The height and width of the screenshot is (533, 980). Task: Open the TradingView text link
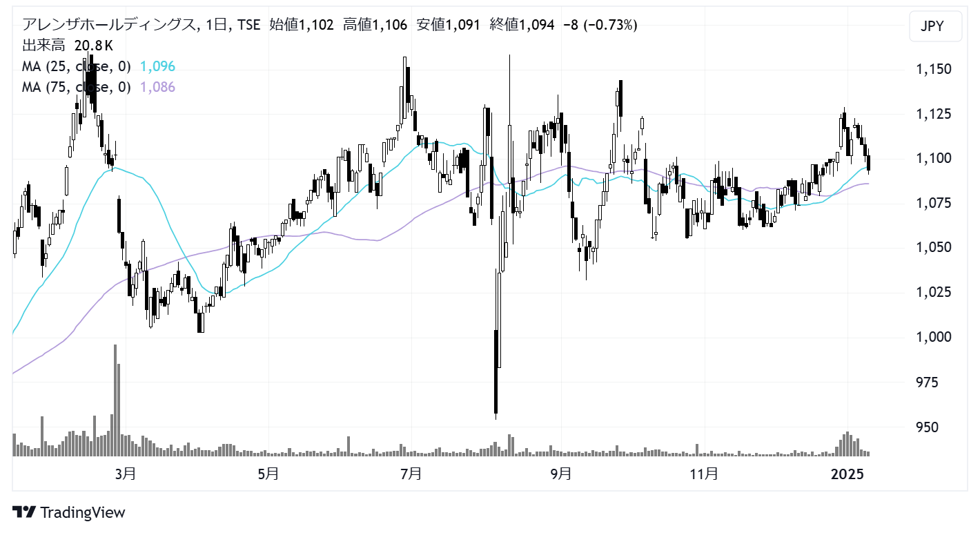83,512
